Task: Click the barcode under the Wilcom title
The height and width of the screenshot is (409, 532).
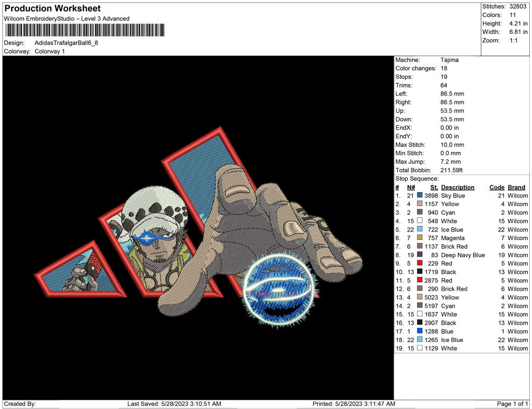Action: point(84,30)
